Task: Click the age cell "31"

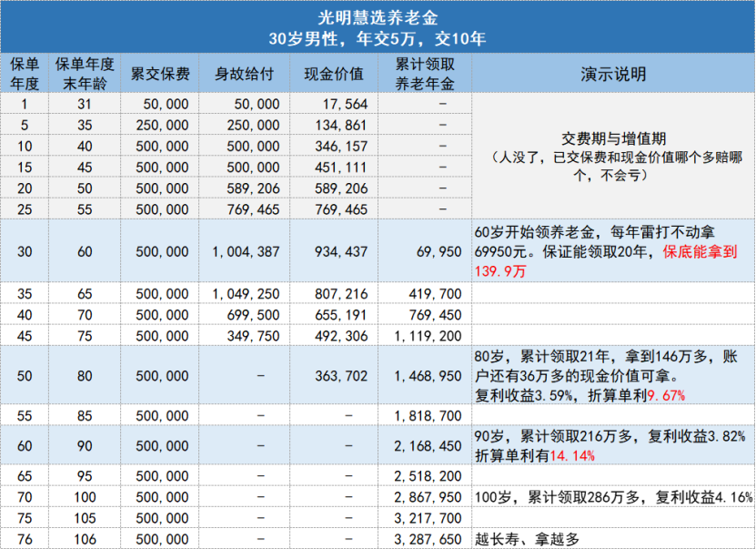Action: click(85, 104)
